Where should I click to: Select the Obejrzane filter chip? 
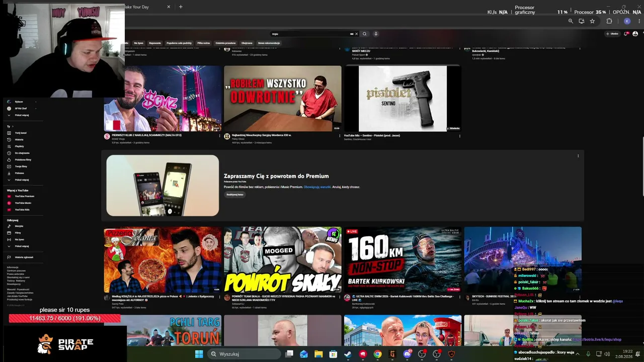247,43
